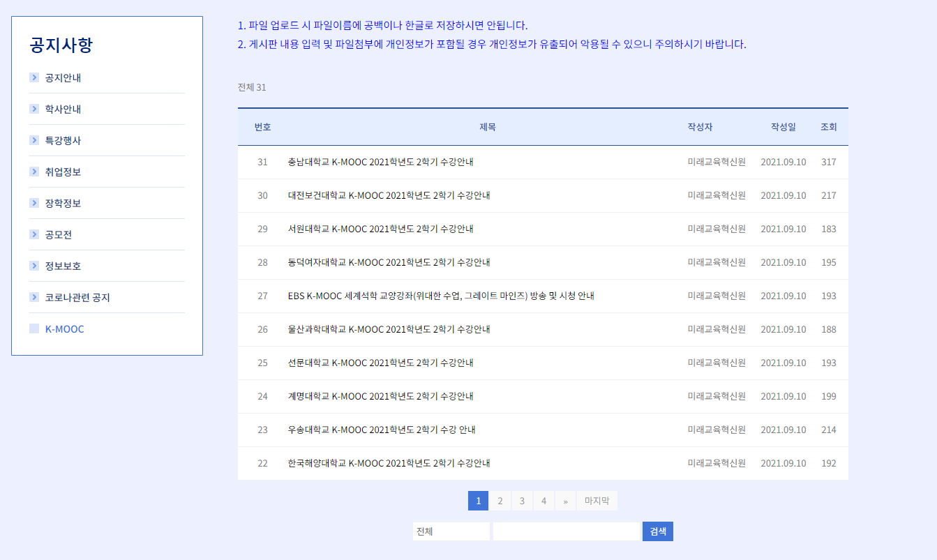Open the 학사안내 sidebar menu
937x560 pixels.
[x=63, y=109]
